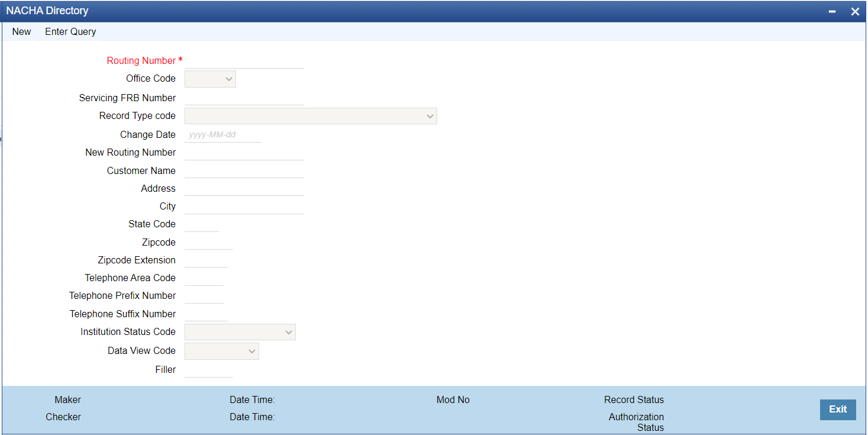Click the Telephone Suffix Number field
868x435 pixels.
click(x=206, y=314)
